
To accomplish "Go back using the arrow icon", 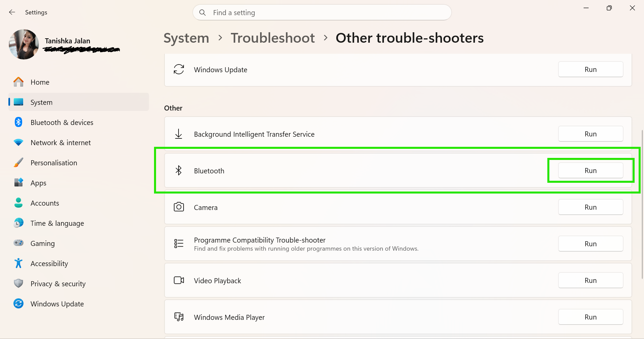I will [12, 12].
